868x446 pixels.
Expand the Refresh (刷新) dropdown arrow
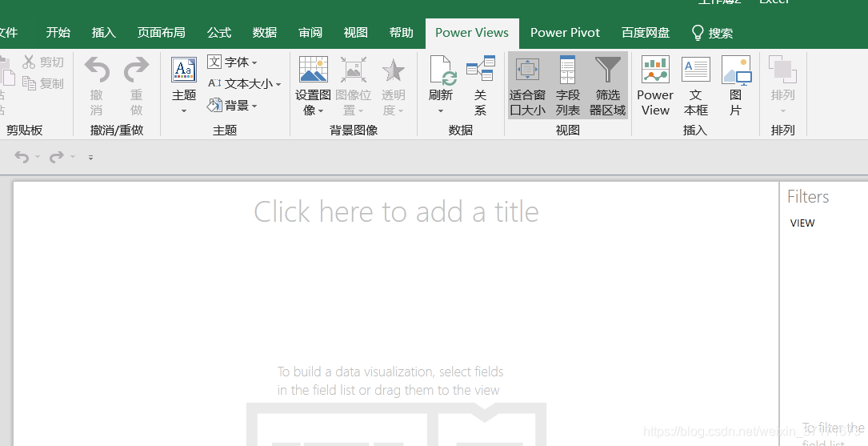tap(441, 111)
